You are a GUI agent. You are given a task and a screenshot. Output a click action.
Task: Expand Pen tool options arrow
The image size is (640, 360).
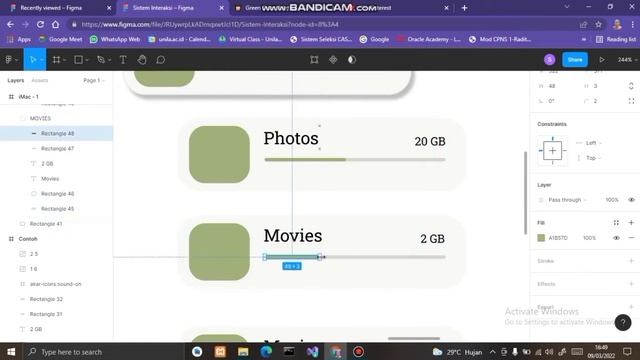109,60
